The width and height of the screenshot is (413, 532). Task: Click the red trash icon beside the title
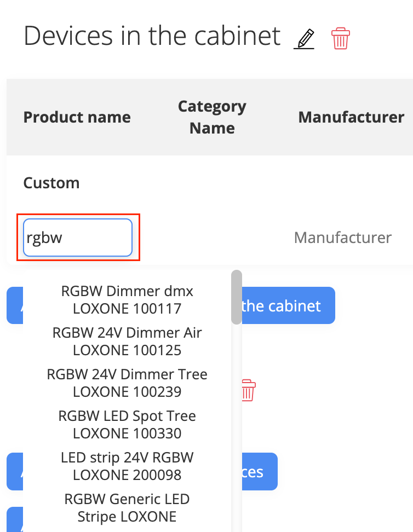[340, 38]
